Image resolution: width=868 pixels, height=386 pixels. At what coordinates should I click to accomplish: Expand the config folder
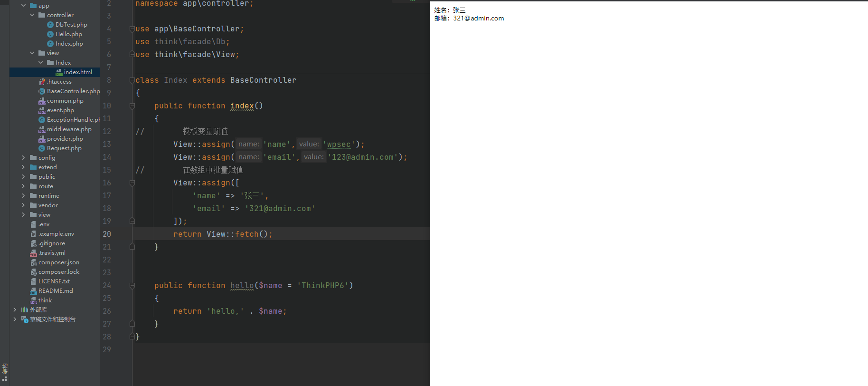[x=23, y=158]
